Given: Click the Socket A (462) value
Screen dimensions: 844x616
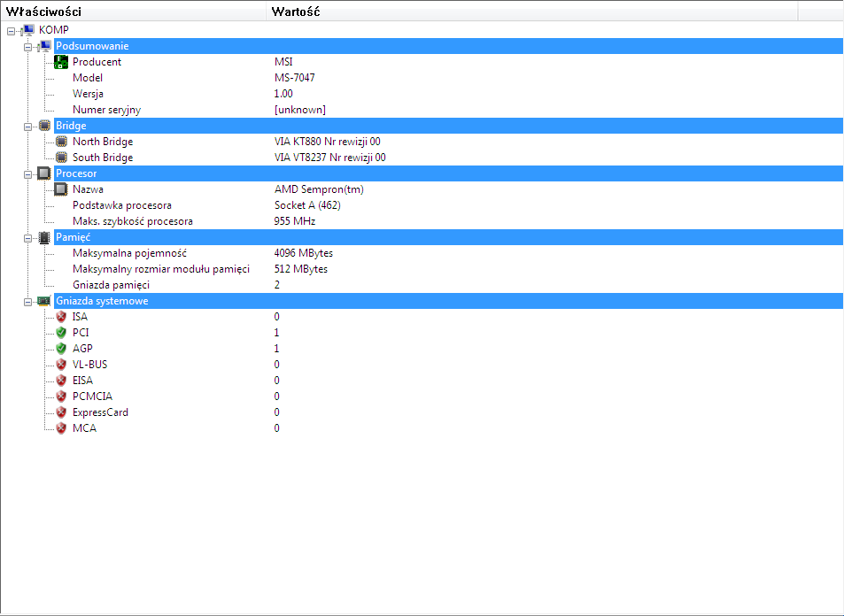Looking at the screenshot, I should (x=307, y=205).
